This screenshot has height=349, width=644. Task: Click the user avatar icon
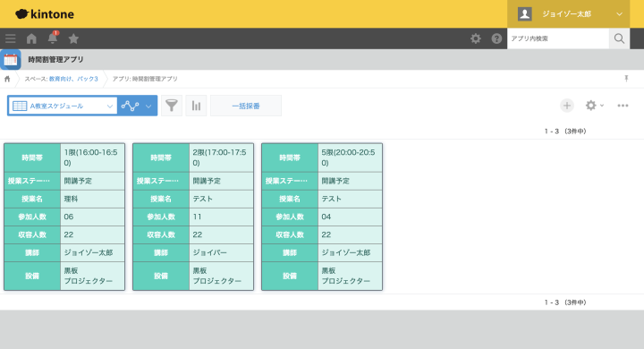[x=524, y=14]
